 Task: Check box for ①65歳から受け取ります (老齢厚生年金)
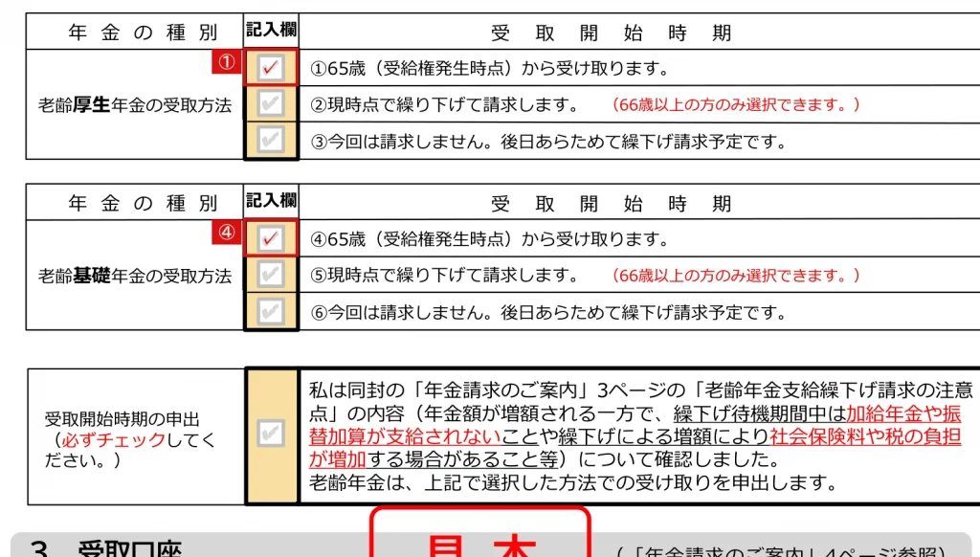coord(270,68)
